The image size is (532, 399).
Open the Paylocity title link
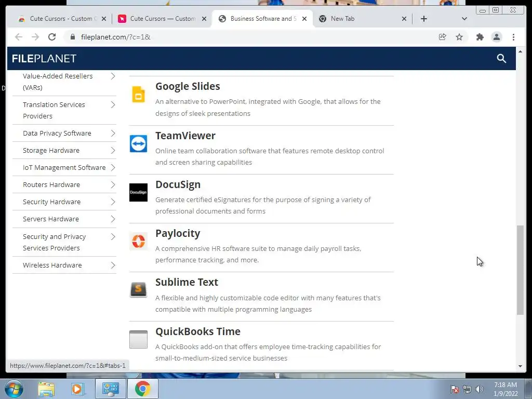point(178,233)
